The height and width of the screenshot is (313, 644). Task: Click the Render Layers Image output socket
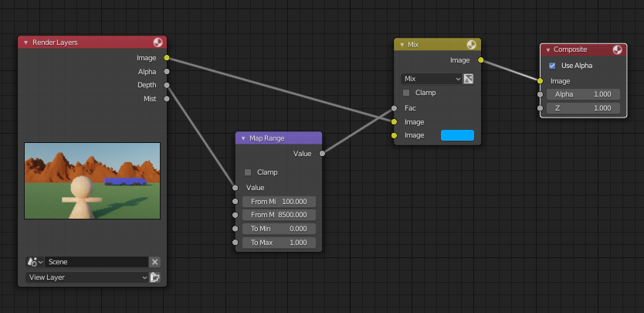coord(166,58)
